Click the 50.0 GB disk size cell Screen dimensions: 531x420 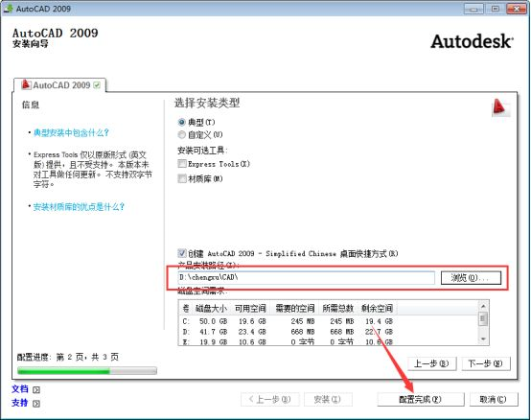[213, 321]
